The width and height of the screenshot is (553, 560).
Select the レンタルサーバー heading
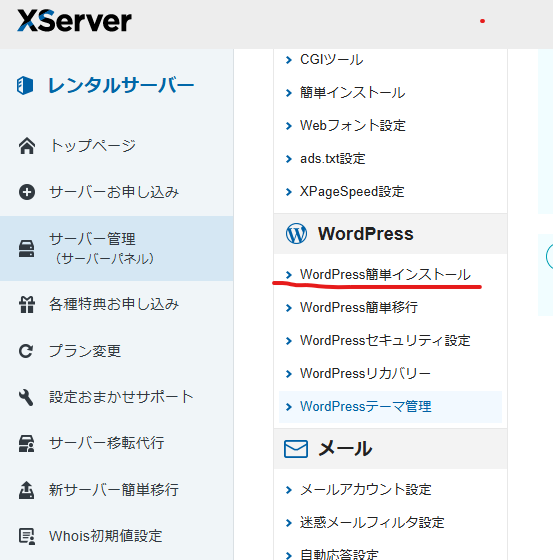coord(121,86)
